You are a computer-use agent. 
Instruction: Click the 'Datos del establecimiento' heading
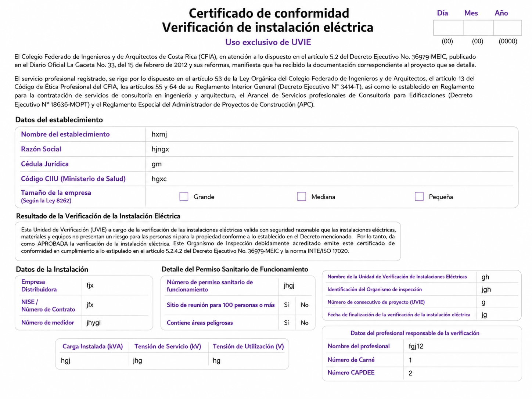pyautogui.click(x=59, y=120)
